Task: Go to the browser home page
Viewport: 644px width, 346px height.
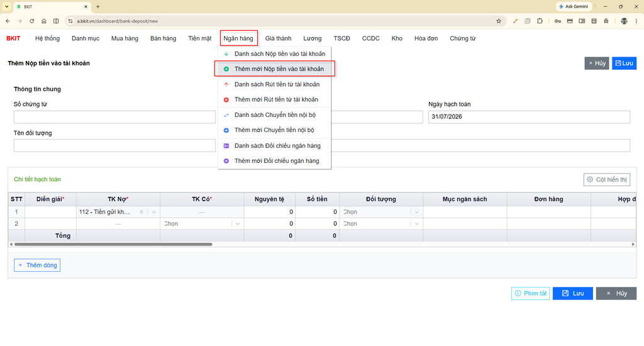Action: (44, 21)
